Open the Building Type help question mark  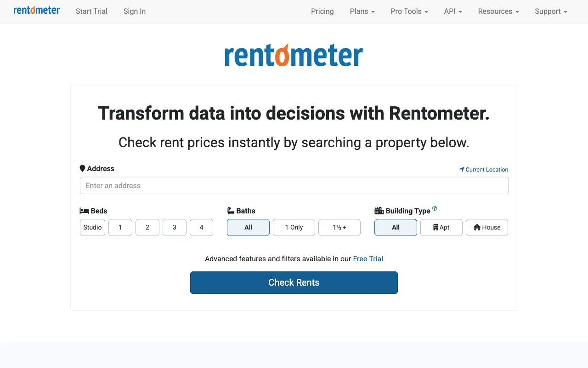435,208
